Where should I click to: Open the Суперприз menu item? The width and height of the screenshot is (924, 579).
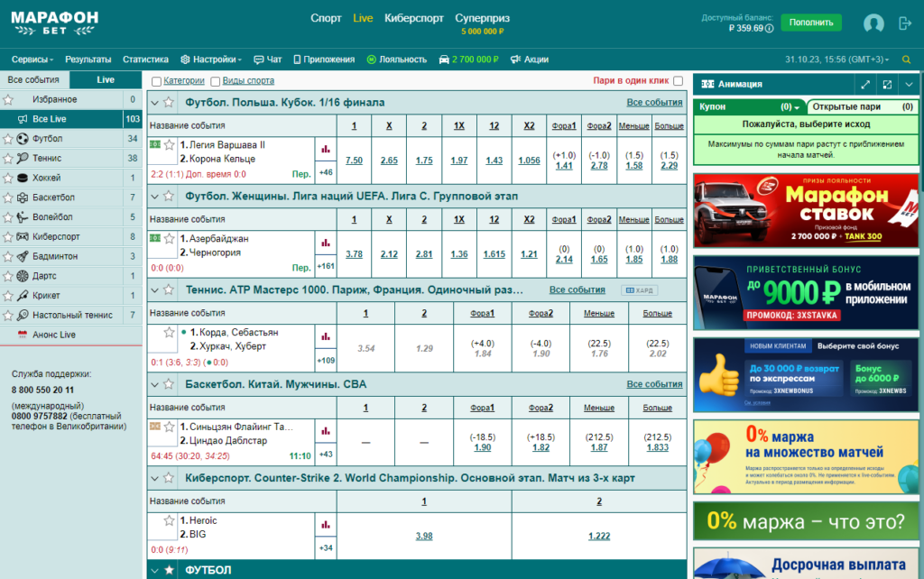click(x=482, y=23)
